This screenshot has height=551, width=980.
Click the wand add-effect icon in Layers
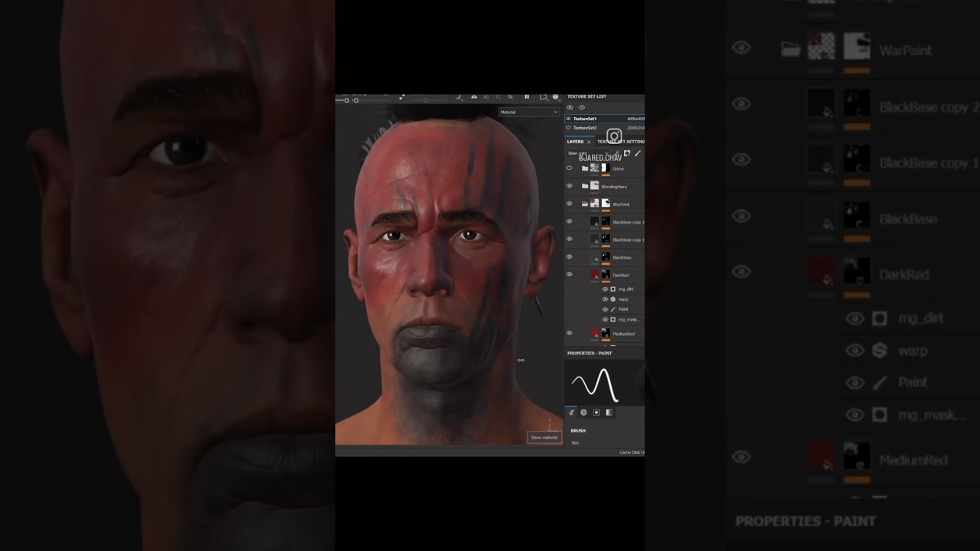point(616,153)
